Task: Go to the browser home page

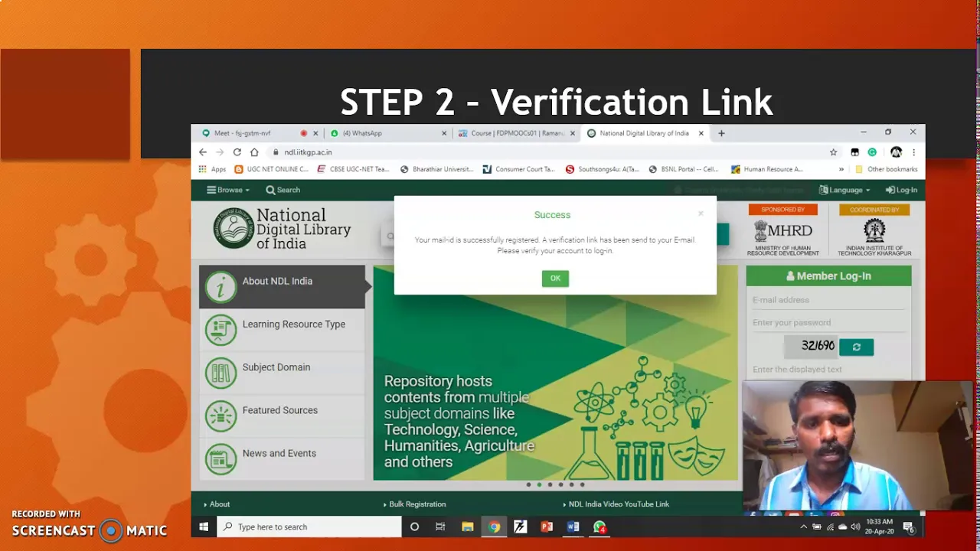Action: 254,152
